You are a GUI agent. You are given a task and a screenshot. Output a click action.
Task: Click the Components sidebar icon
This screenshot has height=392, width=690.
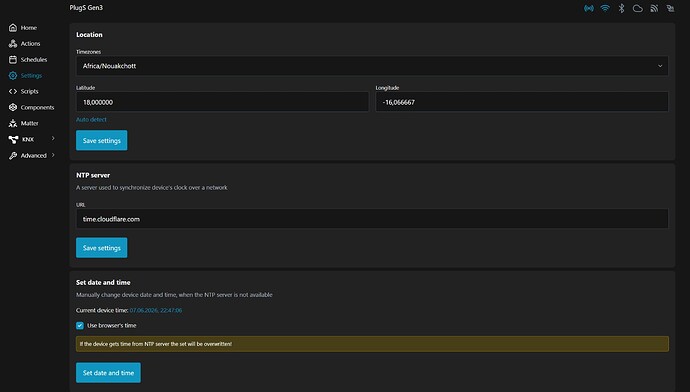(x=13, y=107)
